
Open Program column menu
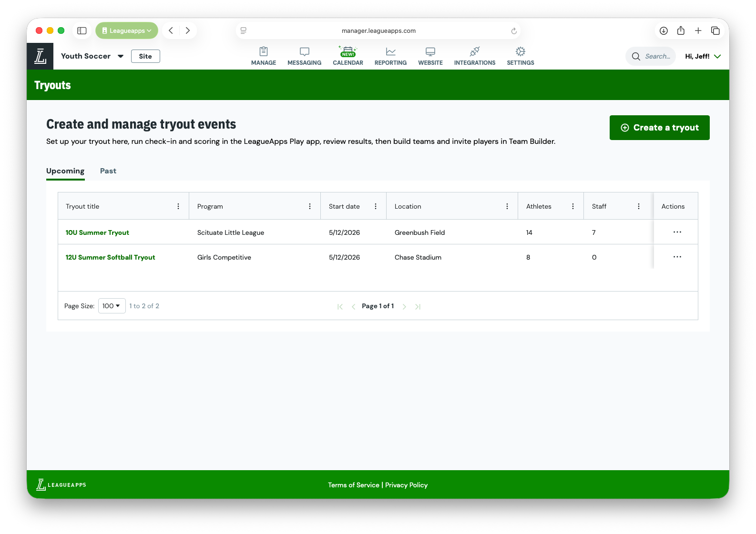(x=310, y=206)
